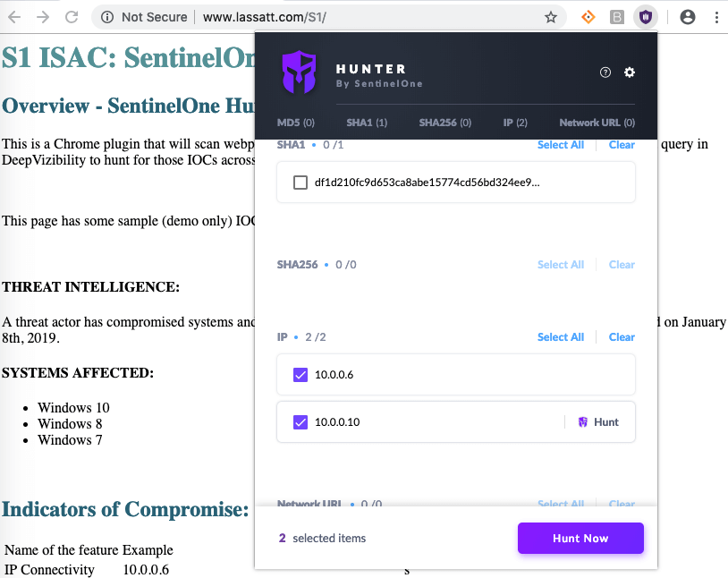Image resolution: width=728 pixels, height=578 pixels.
Task: Switch to the MD5 (0) tab
Action: point(296,123)
